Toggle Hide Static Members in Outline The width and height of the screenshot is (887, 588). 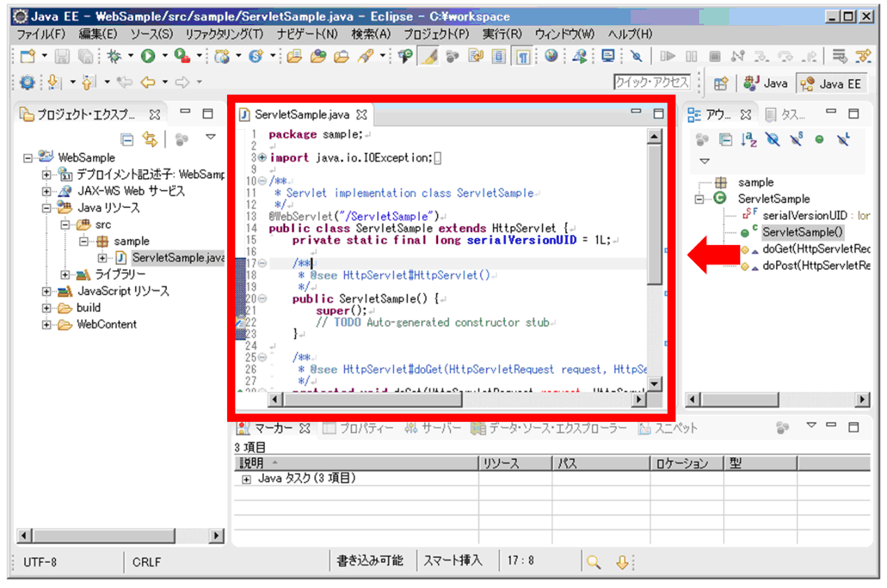pyautogui.click(x=796, y=140)
